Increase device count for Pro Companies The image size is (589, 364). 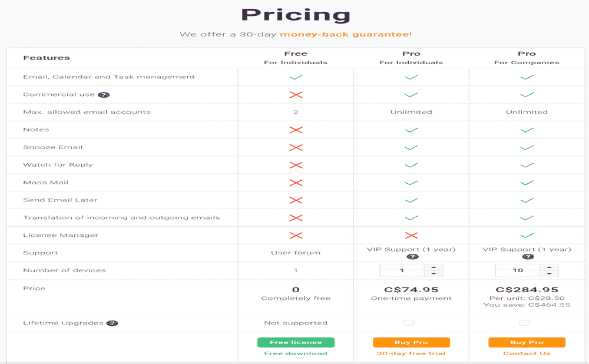point(550,267)
